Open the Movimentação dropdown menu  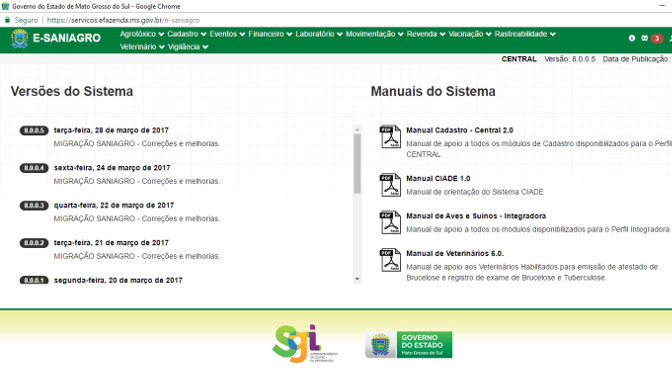pos(374,34)
